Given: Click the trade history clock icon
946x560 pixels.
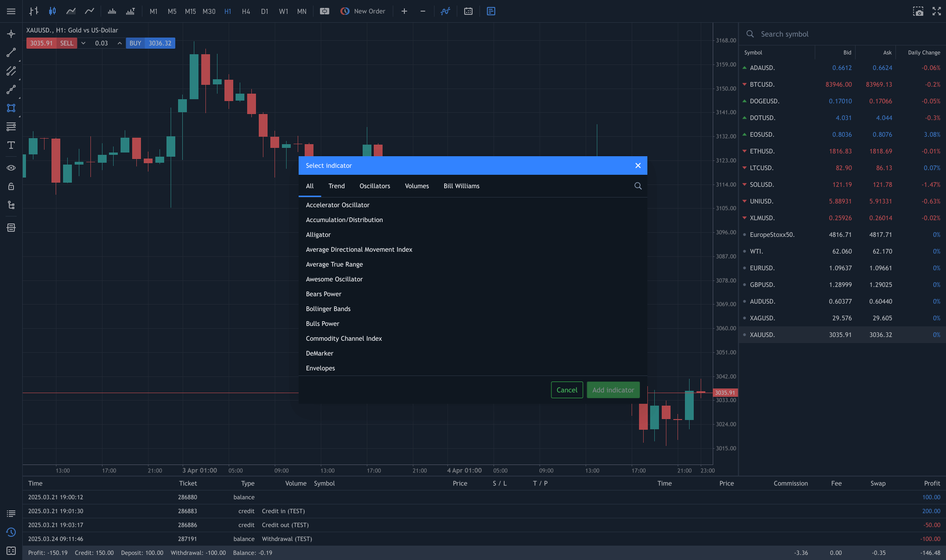Looking at the screenshot, I should 11,532.
